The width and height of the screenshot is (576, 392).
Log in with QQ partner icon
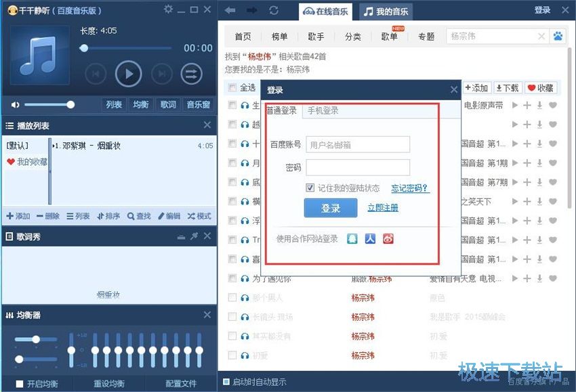click(352, 238)
